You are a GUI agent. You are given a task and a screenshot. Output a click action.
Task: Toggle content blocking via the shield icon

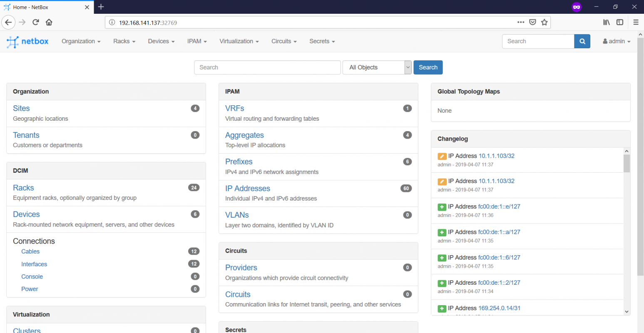(533, 22)
